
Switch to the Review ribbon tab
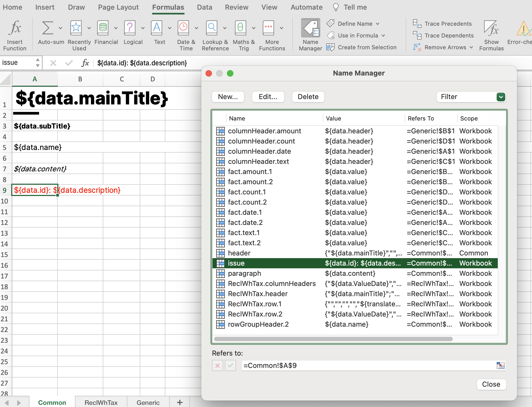pyautogui.click(x=237, y=7)
